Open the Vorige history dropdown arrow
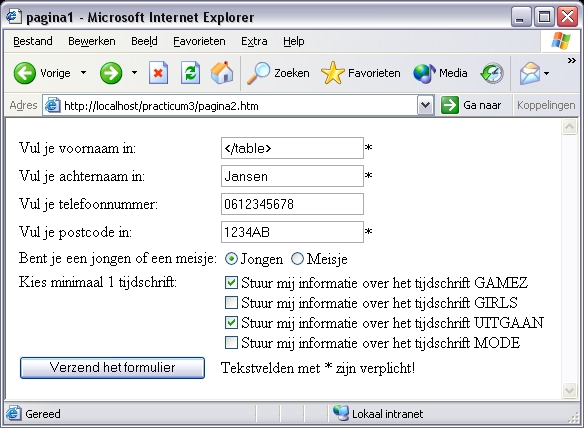Viewport: 584px width, 428px height. [x=83, y=73]
